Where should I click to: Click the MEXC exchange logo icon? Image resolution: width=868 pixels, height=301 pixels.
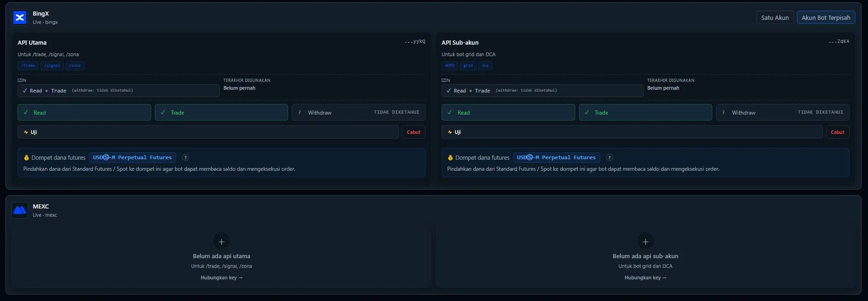pyautogui.click(x=20, y=210)
